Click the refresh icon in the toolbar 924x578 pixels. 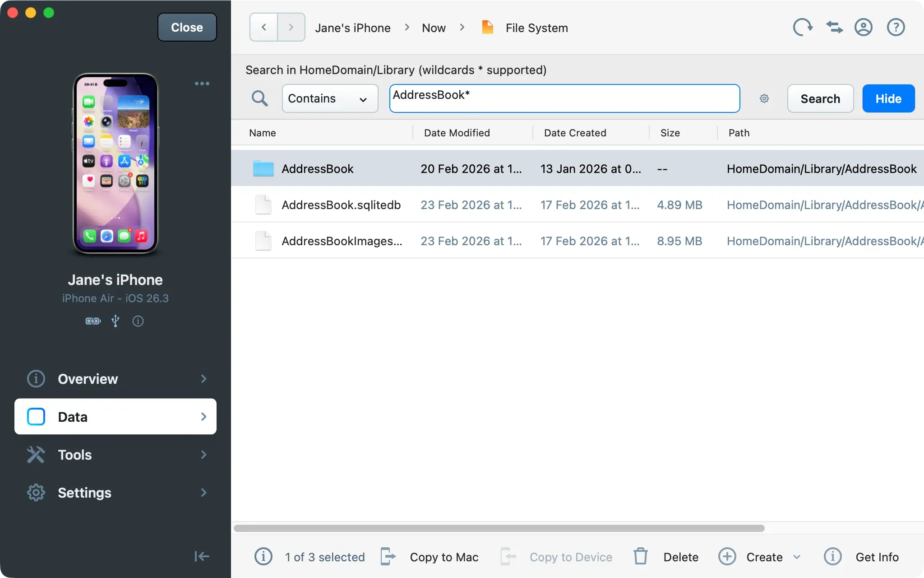[x=803, y=27]
